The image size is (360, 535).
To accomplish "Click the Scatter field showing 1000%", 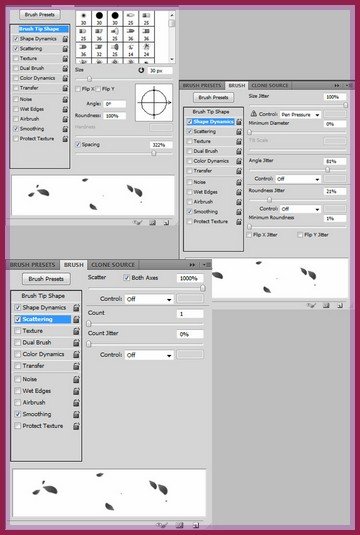I will pos(190,278).
